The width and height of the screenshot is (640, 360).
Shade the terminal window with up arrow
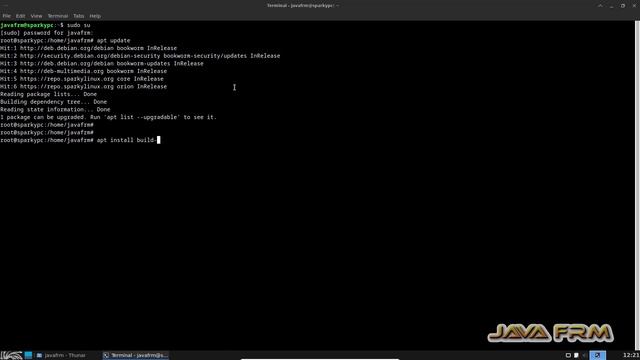pyautogui.click(x=600, y=6)
